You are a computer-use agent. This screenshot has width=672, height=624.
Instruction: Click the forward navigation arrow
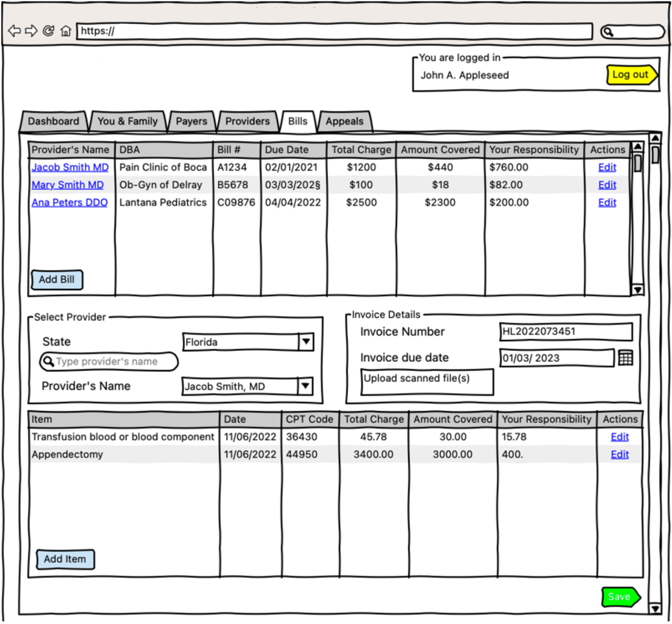31,30
